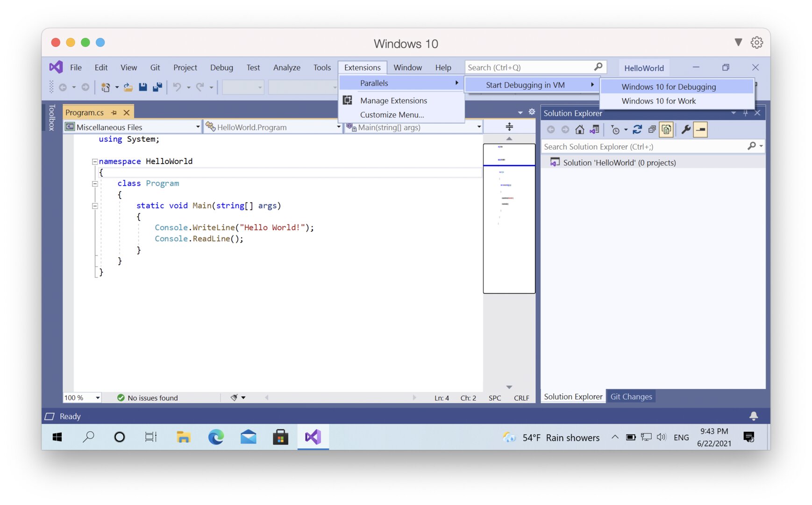Open the Main(string[] args) member dropdown
Viewport: 812px width, 505px height.
[479, 127]
